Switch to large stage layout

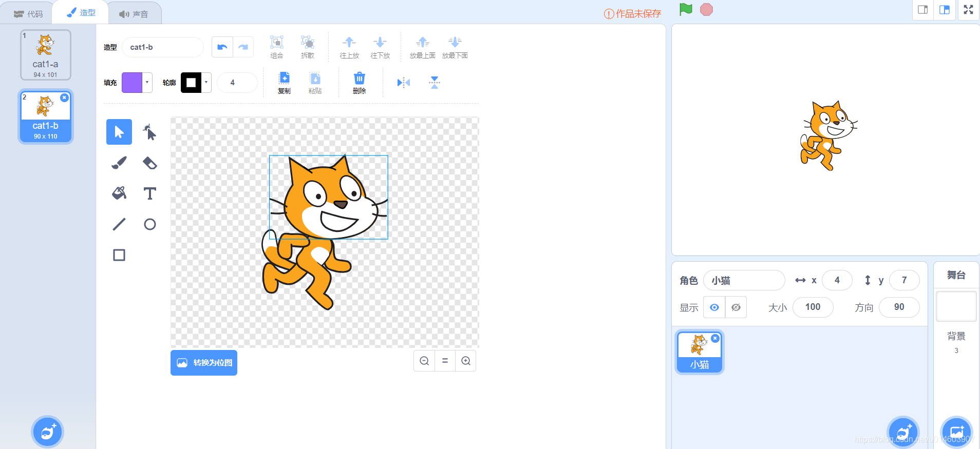[945, 10]
